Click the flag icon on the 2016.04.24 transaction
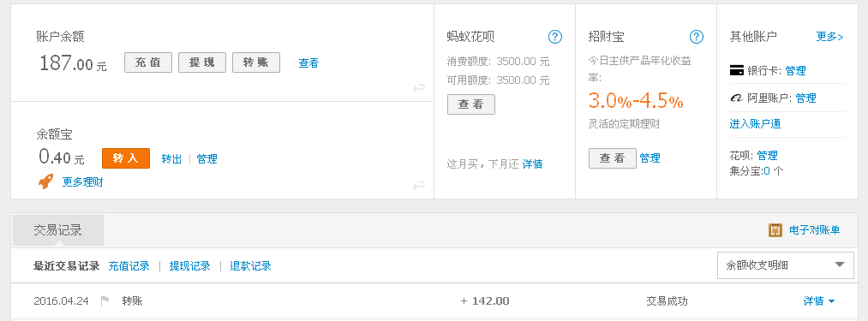 (x=105, y=301)
